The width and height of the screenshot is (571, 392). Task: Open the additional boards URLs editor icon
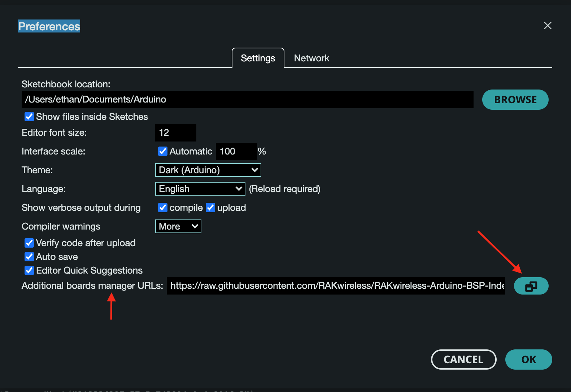pyautogui.click(x=531, y=286)
